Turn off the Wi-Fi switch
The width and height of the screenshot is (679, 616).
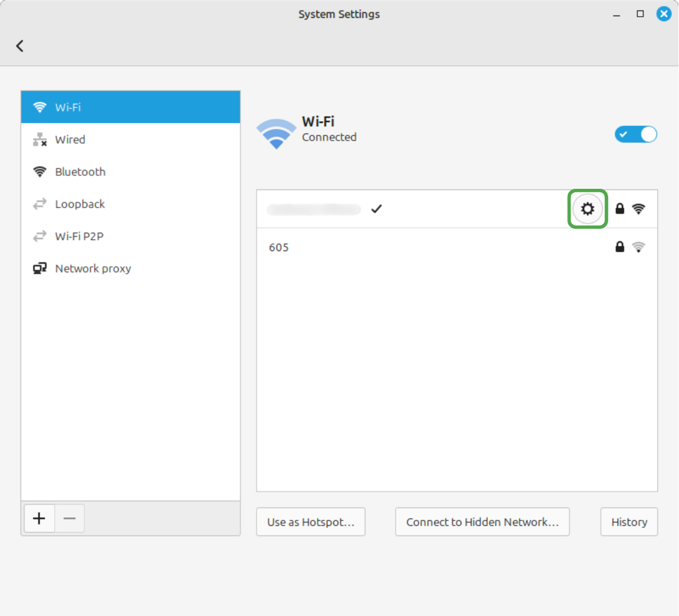[x=635, y=134]
